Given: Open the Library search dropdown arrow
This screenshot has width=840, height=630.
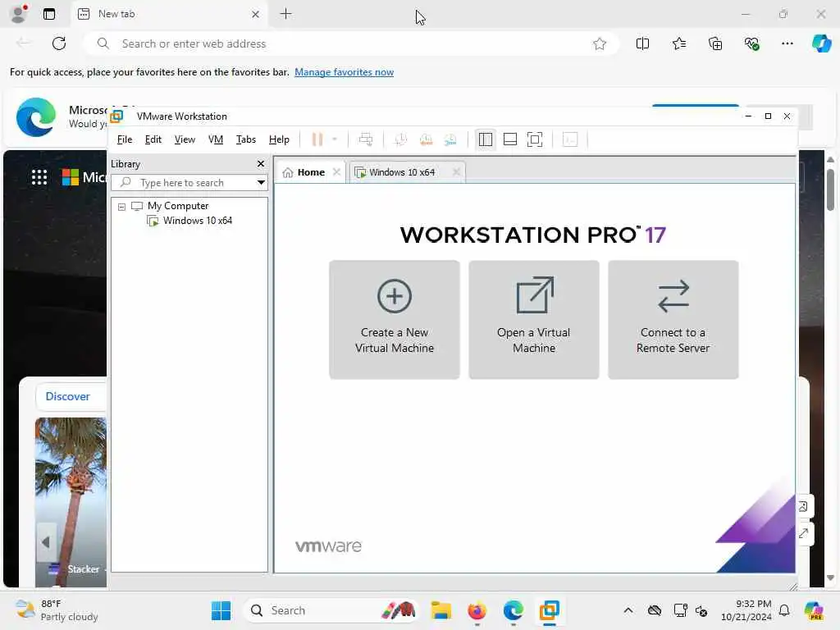Looking at the screenshot, I should tap(261, 183).
